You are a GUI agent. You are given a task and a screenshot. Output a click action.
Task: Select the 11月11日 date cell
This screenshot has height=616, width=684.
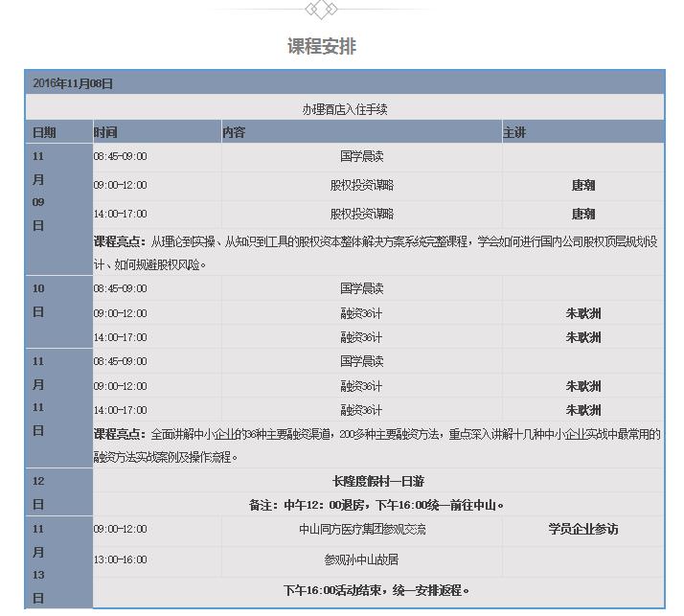click(58, 408)
